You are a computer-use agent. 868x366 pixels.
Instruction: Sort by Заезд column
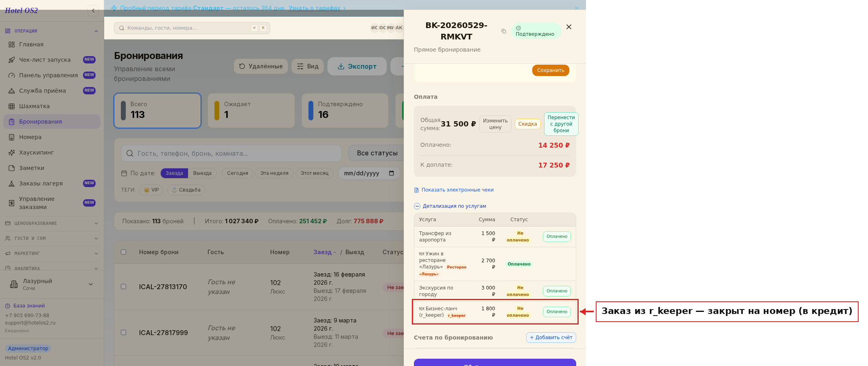coord(325,252)
